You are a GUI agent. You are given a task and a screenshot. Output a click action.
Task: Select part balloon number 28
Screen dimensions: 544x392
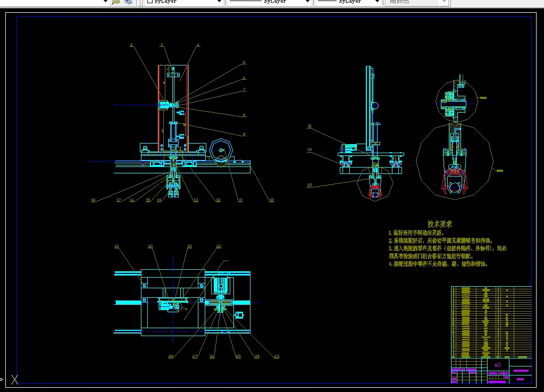(171, 356)
